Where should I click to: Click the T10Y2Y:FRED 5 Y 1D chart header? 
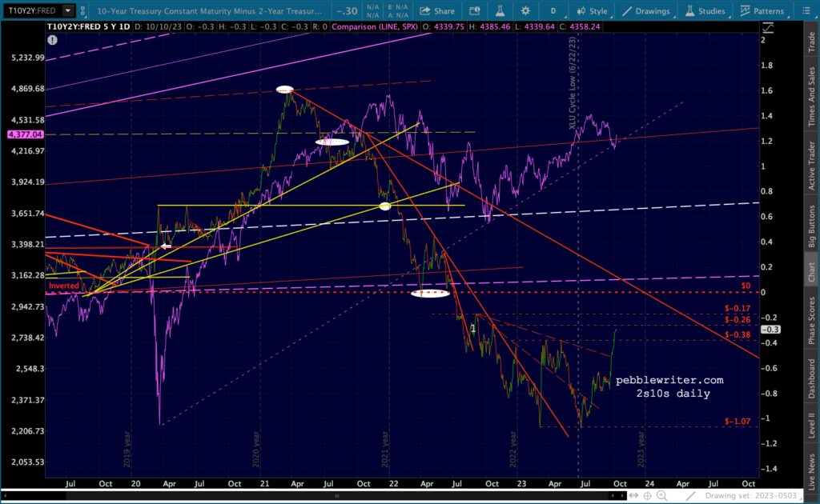click(x=88, y=26)
